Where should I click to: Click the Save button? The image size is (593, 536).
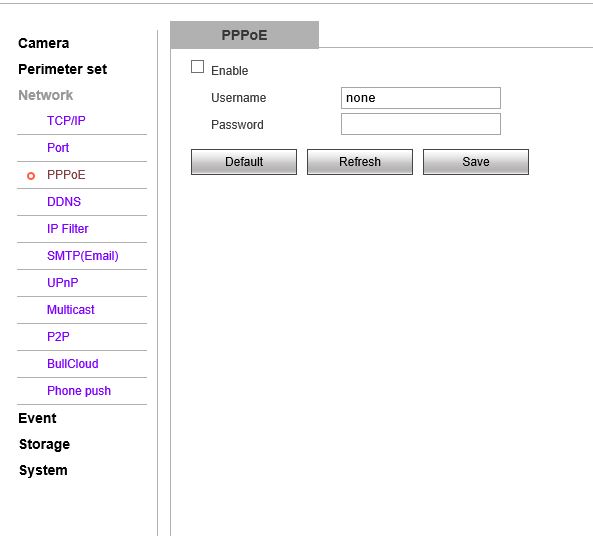click(476, 162)
